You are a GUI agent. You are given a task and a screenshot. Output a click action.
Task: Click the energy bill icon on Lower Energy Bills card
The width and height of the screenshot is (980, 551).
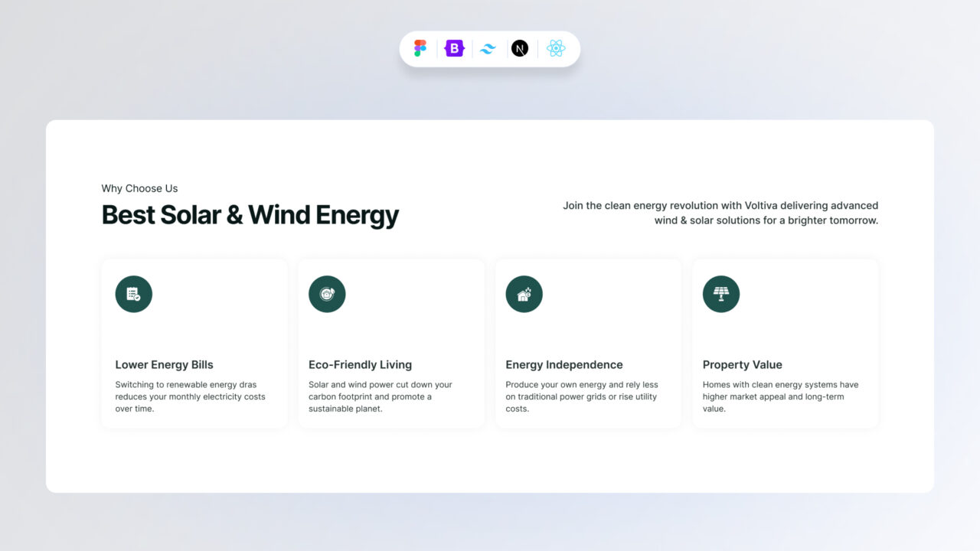pyautogui.click(x=133, y=294)
